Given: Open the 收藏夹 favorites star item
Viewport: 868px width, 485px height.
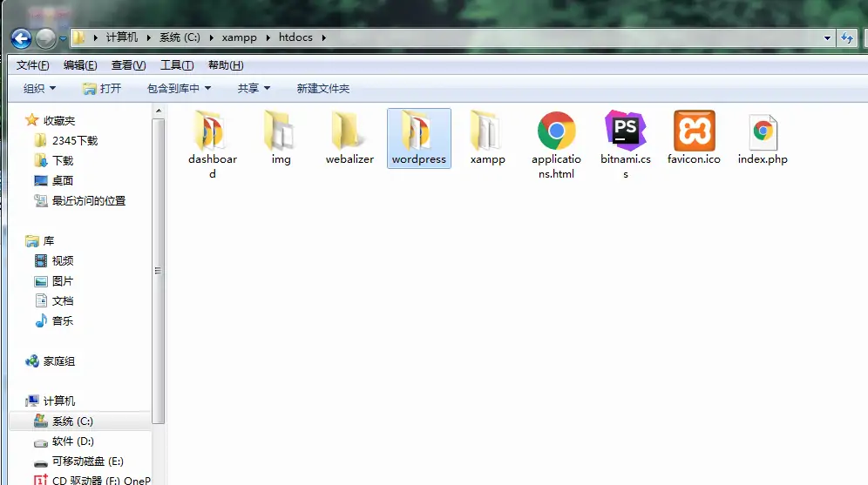Looking at the screenshot, I should point(51,120).
